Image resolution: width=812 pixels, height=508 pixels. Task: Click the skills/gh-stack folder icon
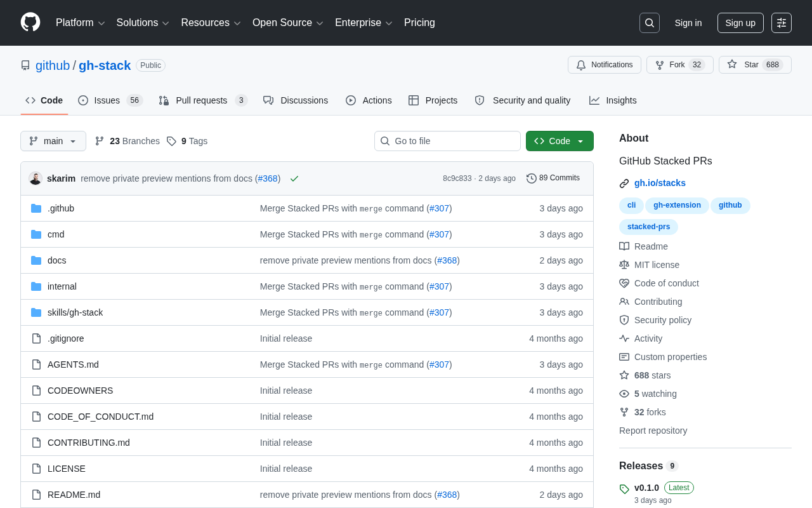36,312
